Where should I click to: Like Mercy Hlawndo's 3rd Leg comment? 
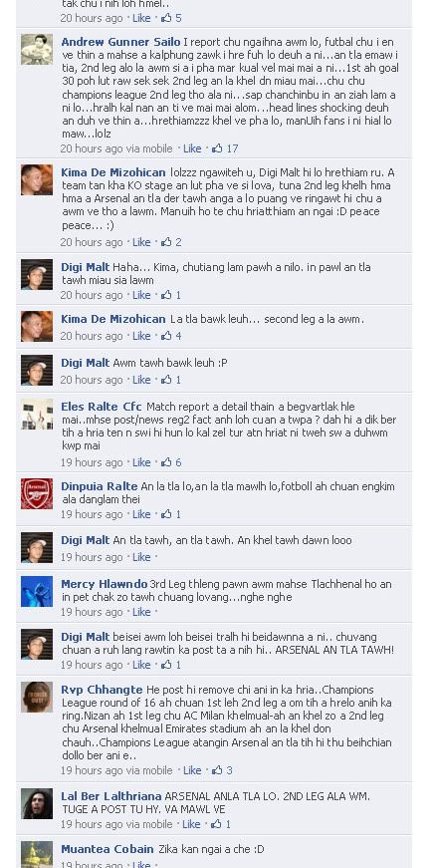[141, 612]
